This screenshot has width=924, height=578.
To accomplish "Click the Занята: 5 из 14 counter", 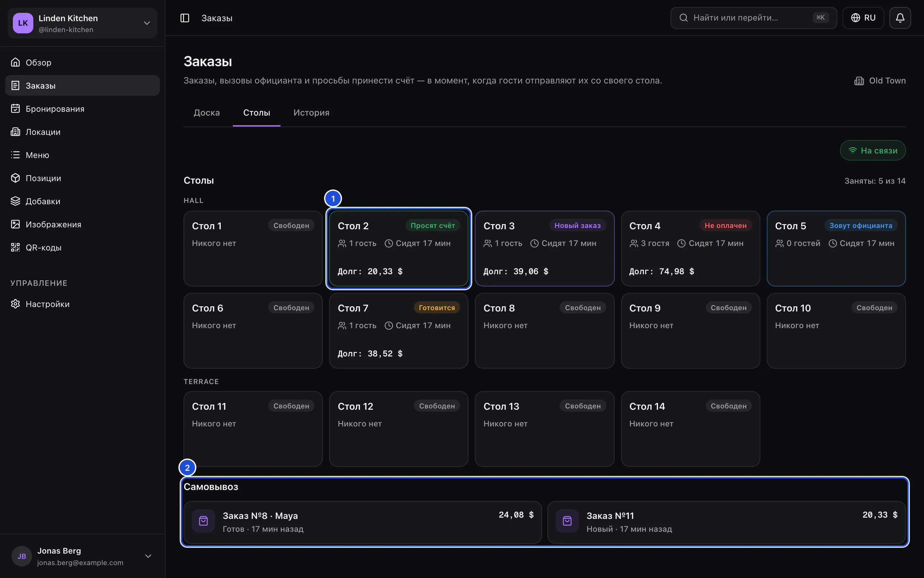I will tap(875, 181).
